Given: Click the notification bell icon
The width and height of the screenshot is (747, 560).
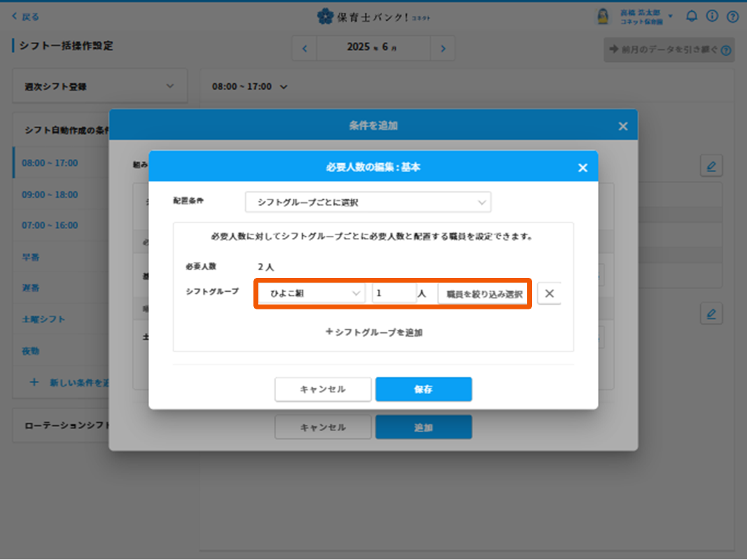Looking at the screenshot, I should [691, 16].
